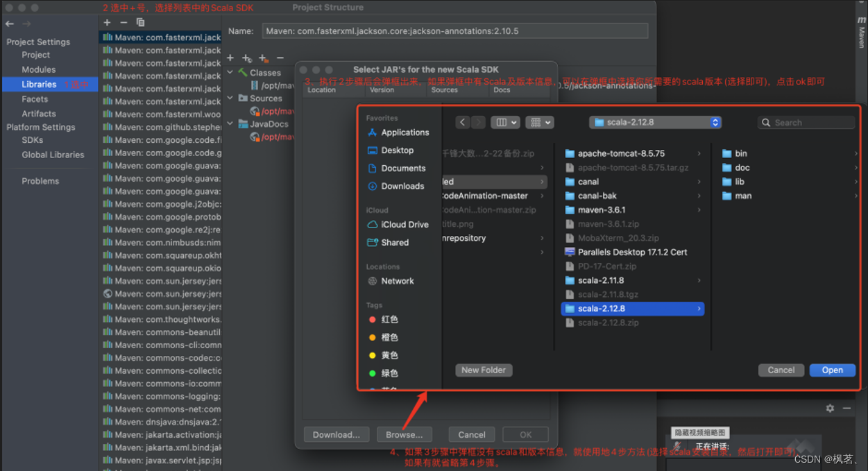Open Network under Locations
Viewport: 868px width, 471px height.
point(391,281)
